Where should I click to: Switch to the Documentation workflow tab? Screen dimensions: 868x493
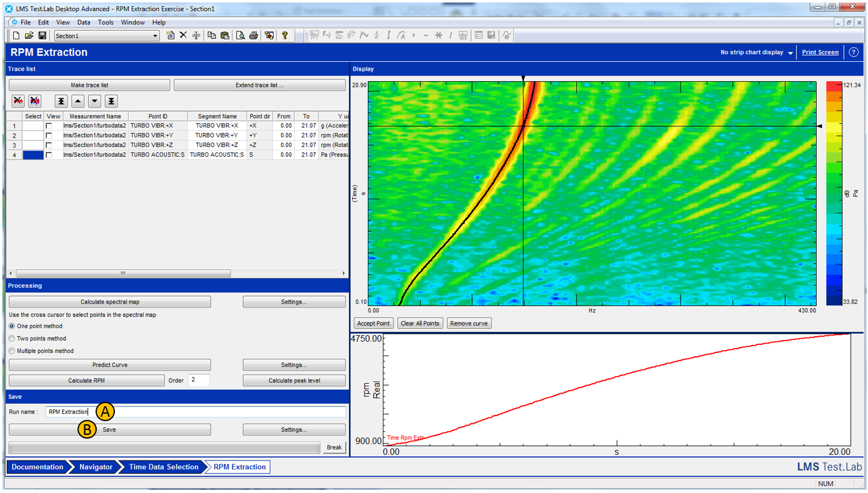click(37, 467)
